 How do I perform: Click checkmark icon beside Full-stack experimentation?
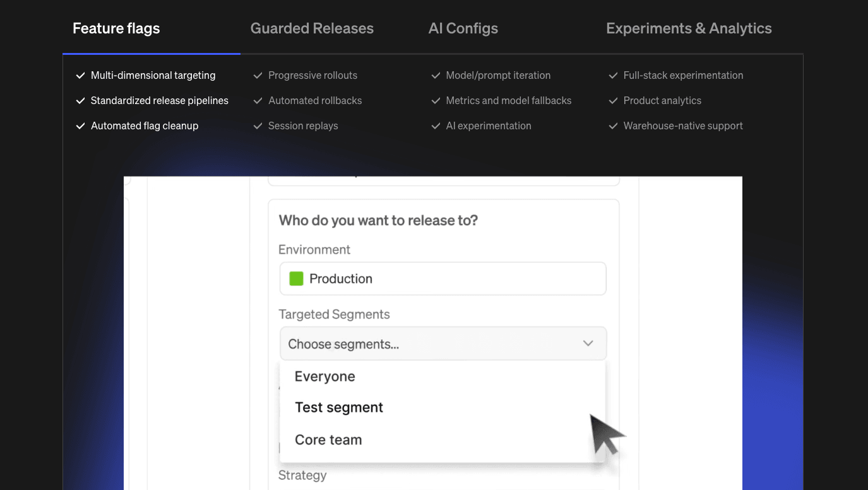pos(613,76)
